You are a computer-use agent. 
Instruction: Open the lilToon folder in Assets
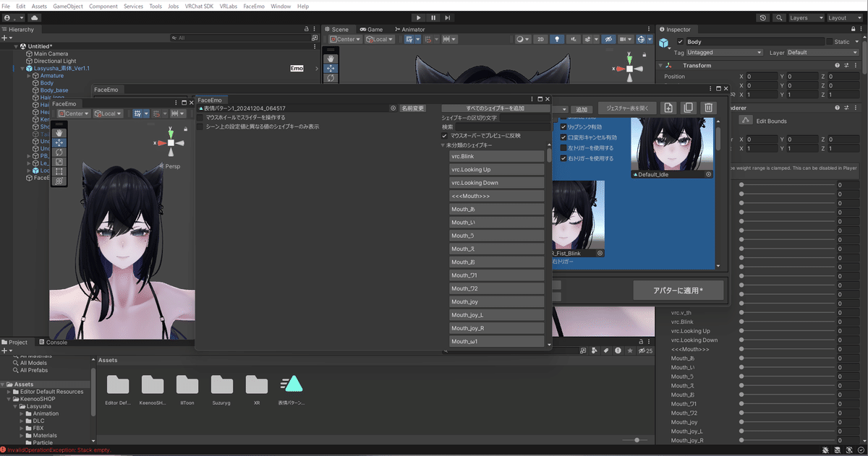[187, 384]
